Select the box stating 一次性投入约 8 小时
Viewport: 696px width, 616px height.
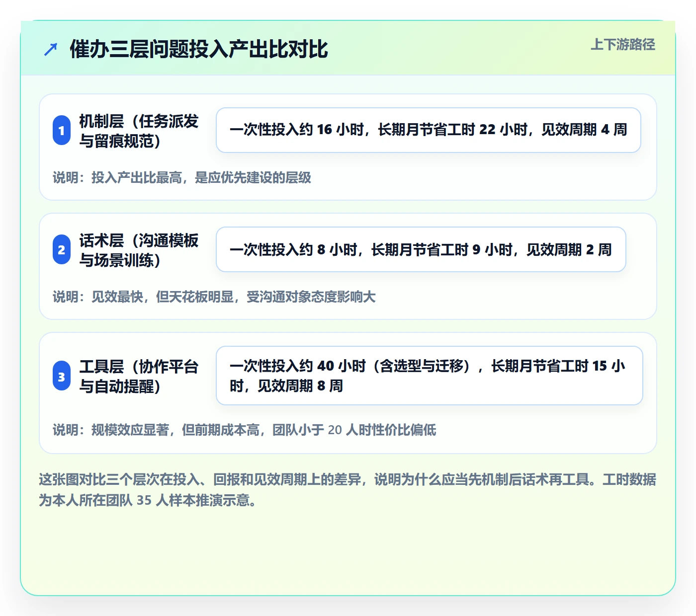point(421,249)
